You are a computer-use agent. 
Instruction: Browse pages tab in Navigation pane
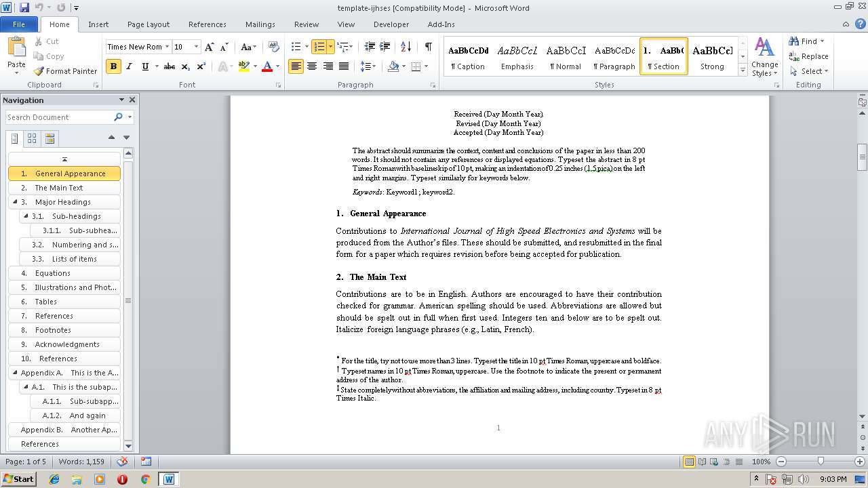[32, 138]
